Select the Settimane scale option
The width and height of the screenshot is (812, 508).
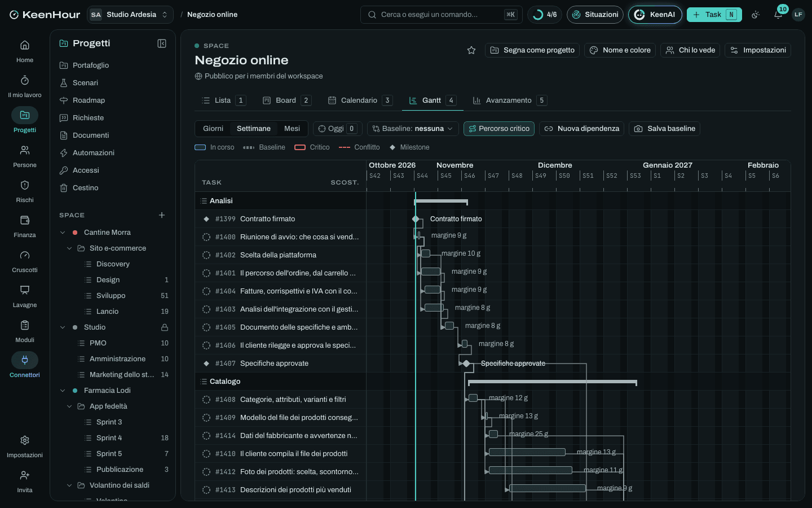(x=254, y=129)
